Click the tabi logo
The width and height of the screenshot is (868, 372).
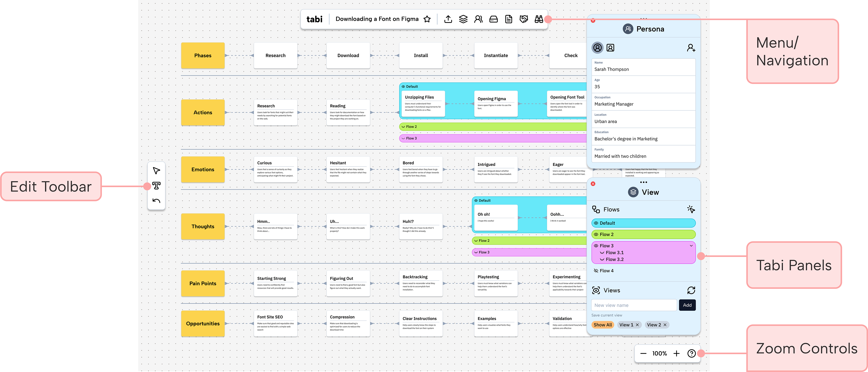314,19
